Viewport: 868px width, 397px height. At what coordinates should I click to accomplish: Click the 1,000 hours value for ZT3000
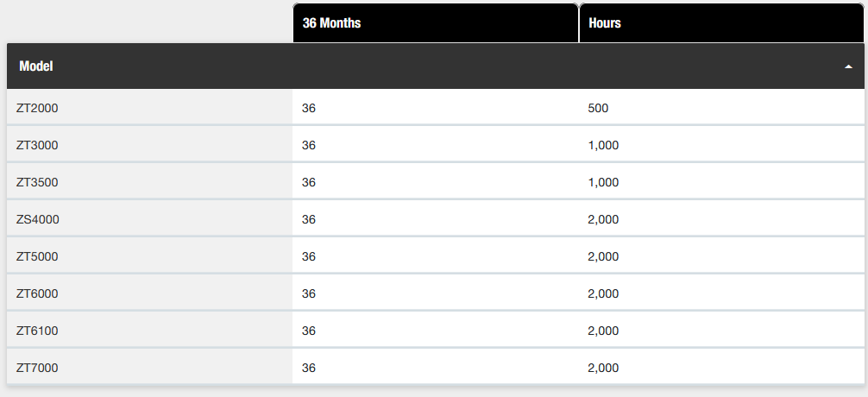pos(603,145)
